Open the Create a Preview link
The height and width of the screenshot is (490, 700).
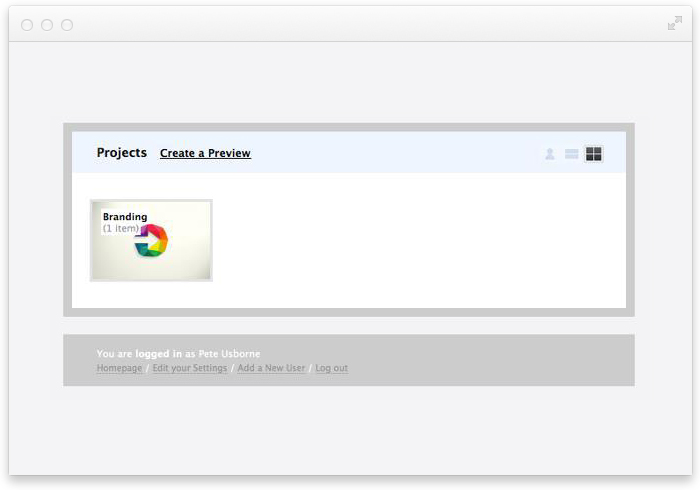205,154
